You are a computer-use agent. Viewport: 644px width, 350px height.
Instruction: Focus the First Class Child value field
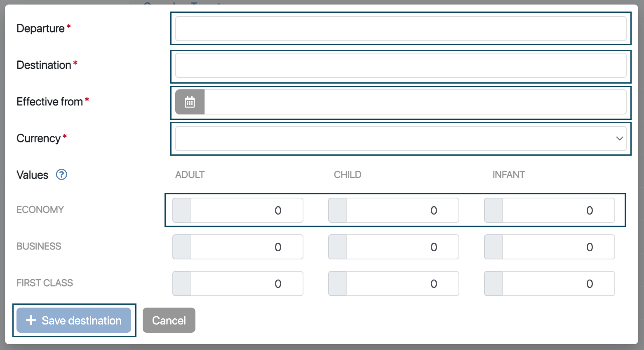point(402,284)
